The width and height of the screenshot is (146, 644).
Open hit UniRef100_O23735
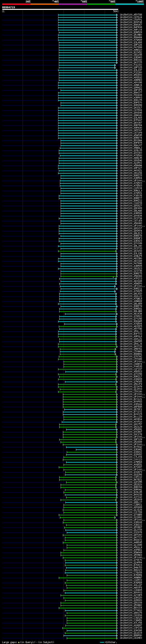131,271
